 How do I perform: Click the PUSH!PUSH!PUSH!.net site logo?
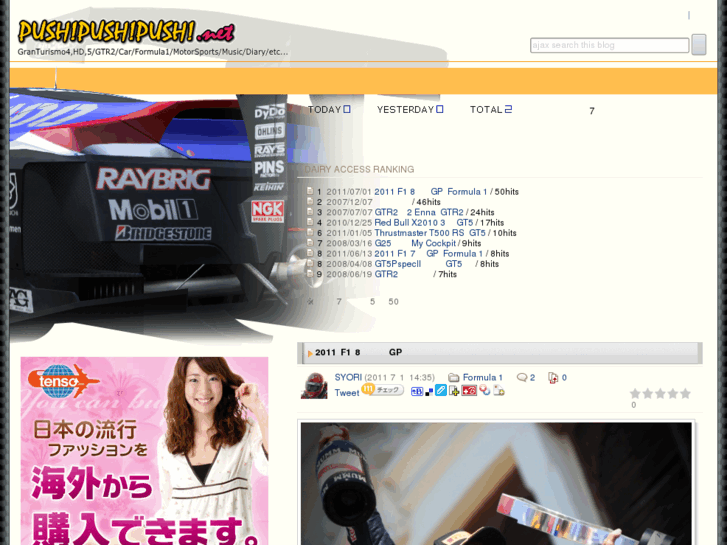pyautogui.click(x=126, y=32)
